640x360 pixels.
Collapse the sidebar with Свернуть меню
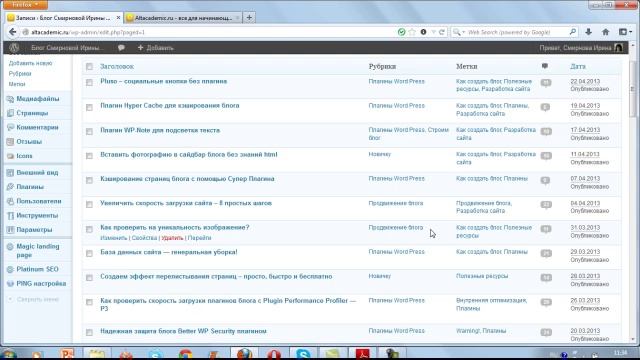click(33, 299)
